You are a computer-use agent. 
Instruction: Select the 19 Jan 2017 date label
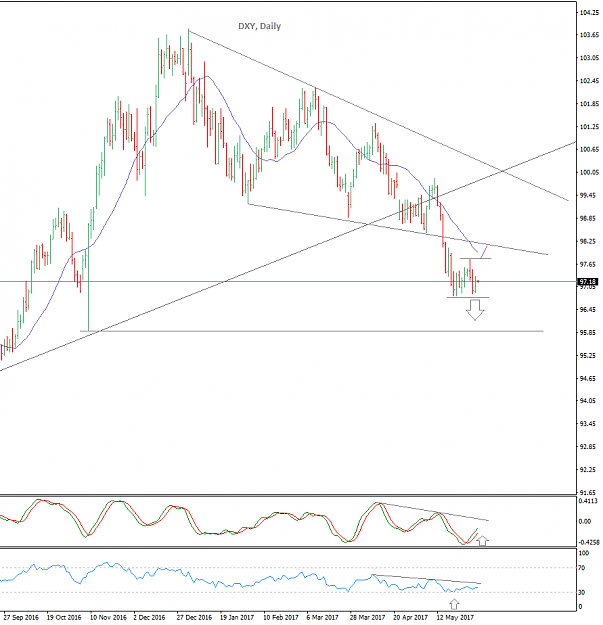coord(237,617)
